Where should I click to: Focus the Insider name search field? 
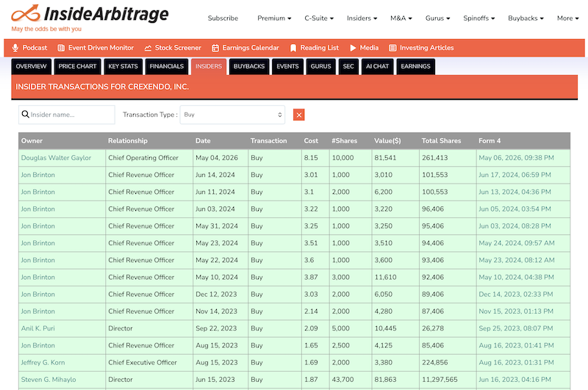click(x=67, y=115)
